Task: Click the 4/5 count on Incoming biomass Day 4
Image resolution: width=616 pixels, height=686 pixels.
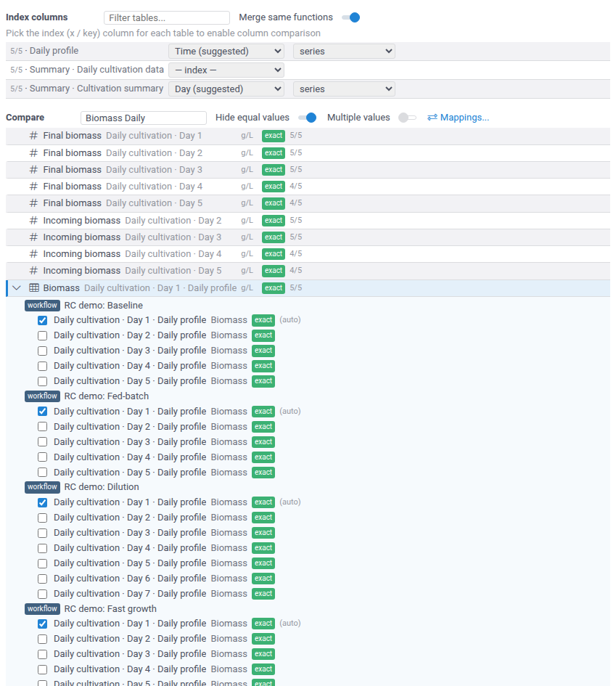Action: coord(296,254)
